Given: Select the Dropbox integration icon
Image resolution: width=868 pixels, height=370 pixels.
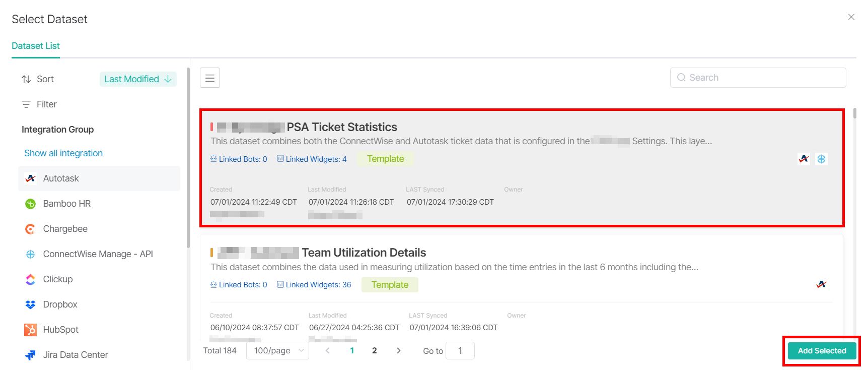Looking at the screenshot, I should [31, 304].
